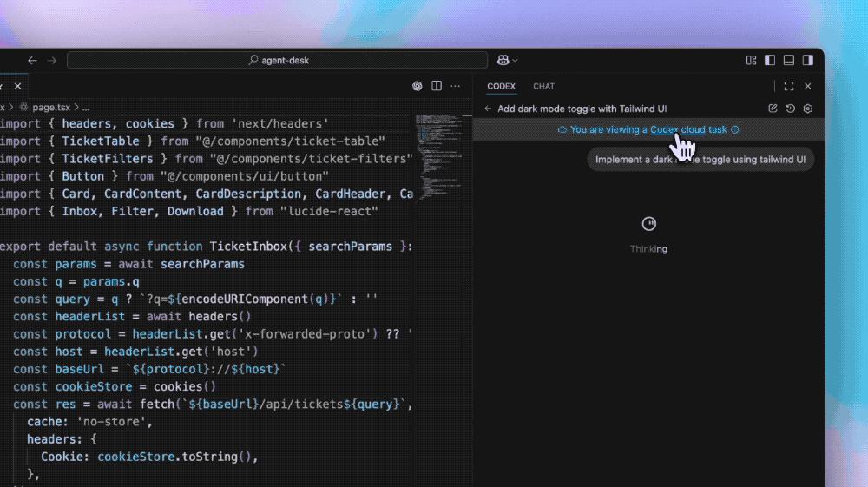Toggle the bottom panel visibility

click(789, 60)
